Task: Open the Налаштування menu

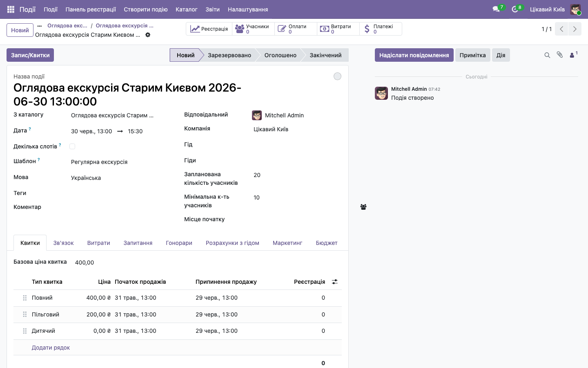Action: pyautogui.click(x=248, y=9)
